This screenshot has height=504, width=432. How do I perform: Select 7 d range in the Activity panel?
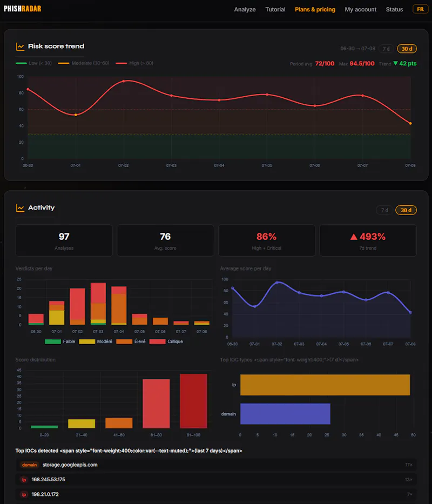pos(384,210)
